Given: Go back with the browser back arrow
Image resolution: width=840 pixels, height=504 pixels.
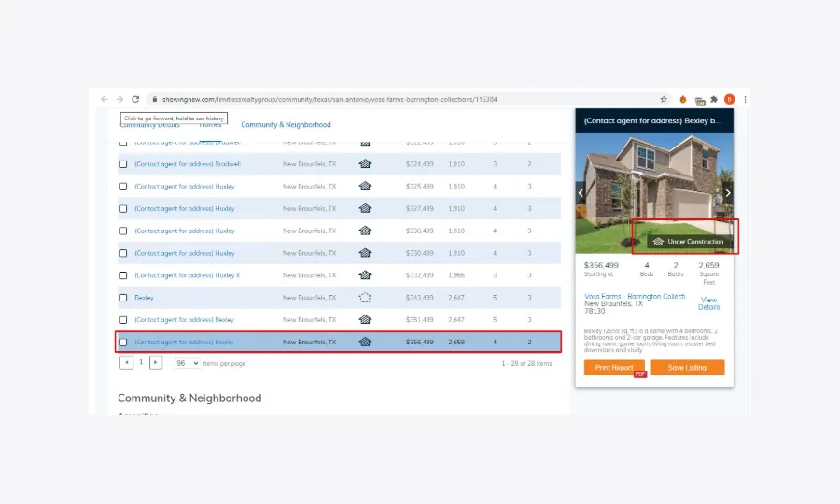Looking at the screenshot, I should (x=105, y=99).
